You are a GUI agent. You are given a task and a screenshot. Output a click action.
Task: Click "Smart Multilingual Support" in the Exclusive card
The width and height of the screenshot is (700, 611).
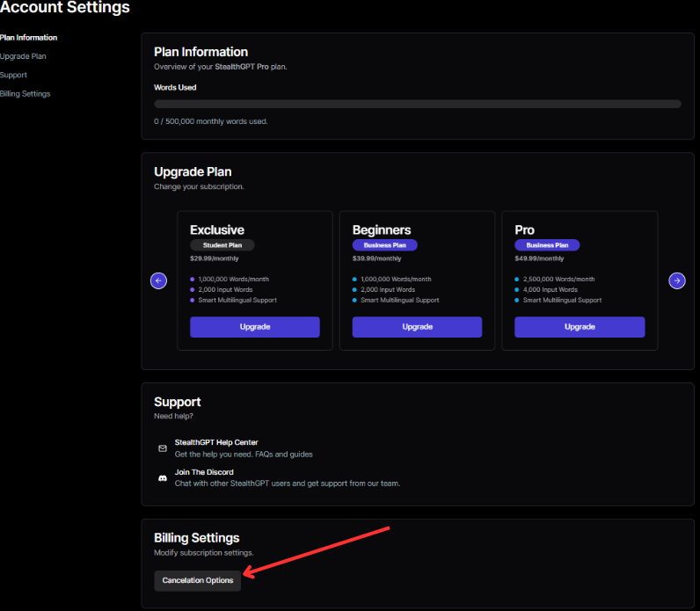(237, 301)
